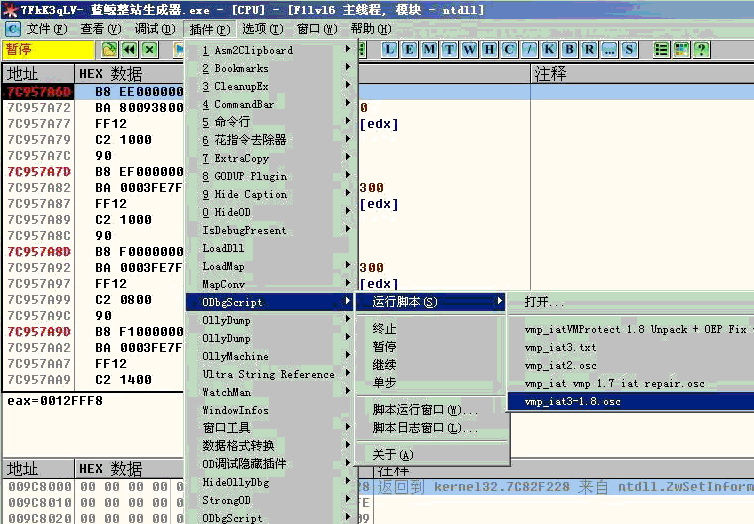Viewport: 754px width, 524px height.
Task: Run the recent script vmp_iat2.osc
Action: click(x=631, y=365)
